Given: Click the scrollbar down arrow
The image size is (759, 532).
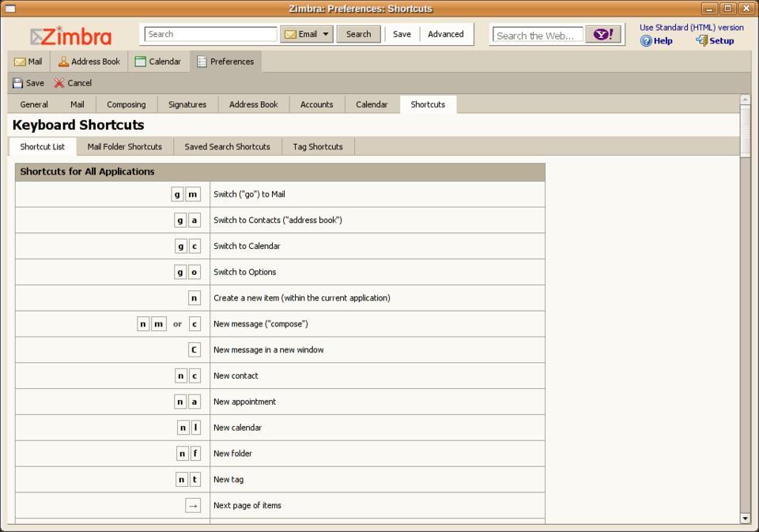Looking at the screenshot, I should coord(745,519).
